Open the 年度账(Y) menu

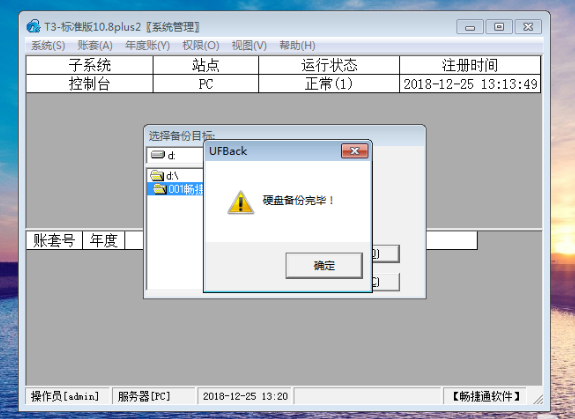click(x=147, y=45)
